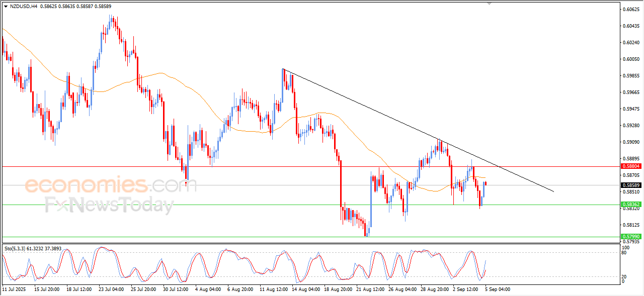This screenshot has height=296, width=644.
Task: Click the 6 Aug 20:00 time label
Action: 240,289
